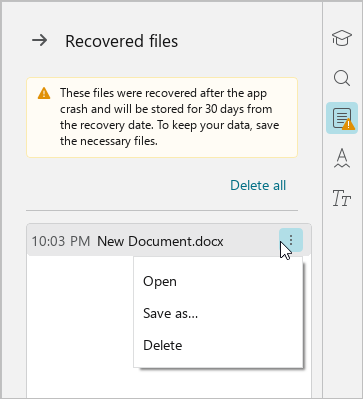Click the orange warning triangle icon
The height and width of the screenshot is (399, 363).
click(x=44, y=93)
